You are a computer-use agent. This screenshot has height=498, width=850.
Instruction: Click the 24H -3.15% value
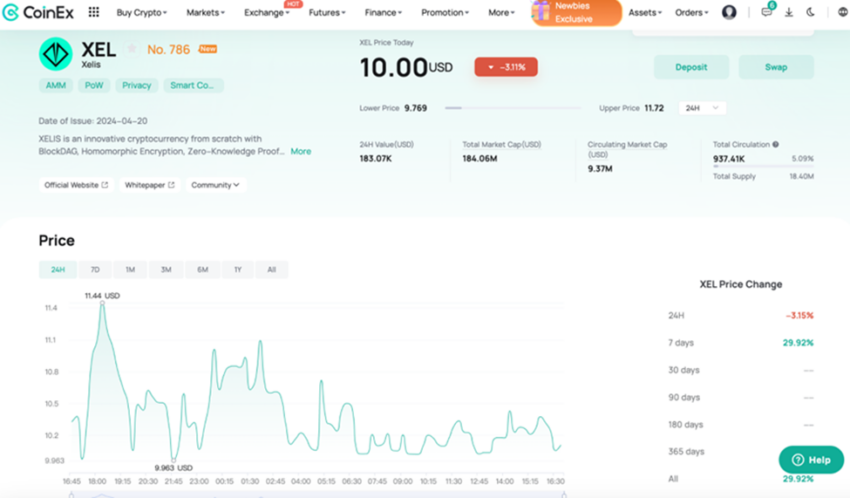tap(800, 315)
